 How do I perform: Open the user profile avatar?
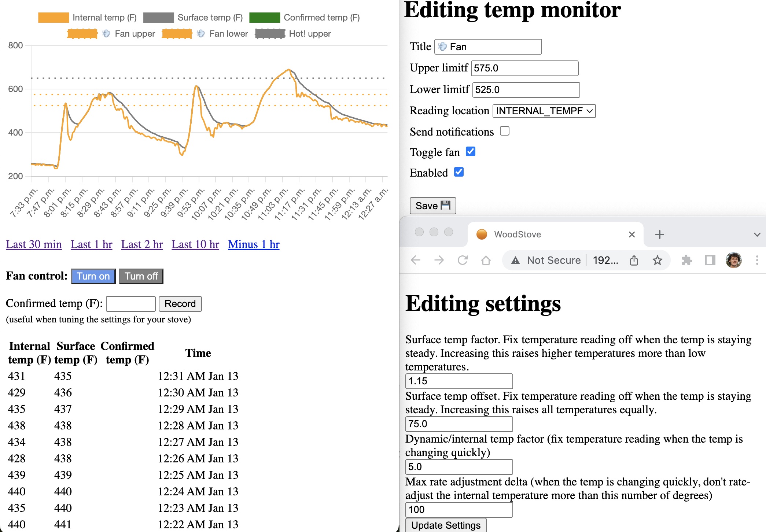733,260
